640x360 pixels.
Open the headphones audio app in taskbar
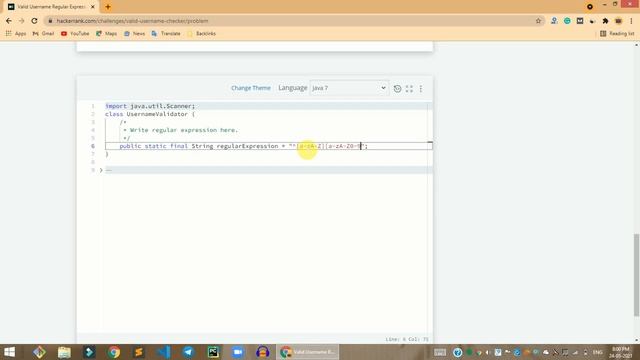262,352
